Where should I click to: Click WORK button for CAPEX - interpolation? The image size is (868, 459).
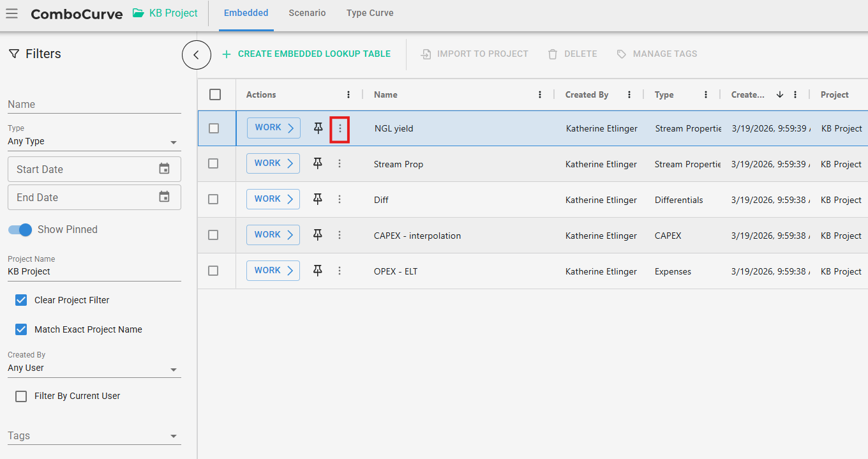[x=273, y=235]
